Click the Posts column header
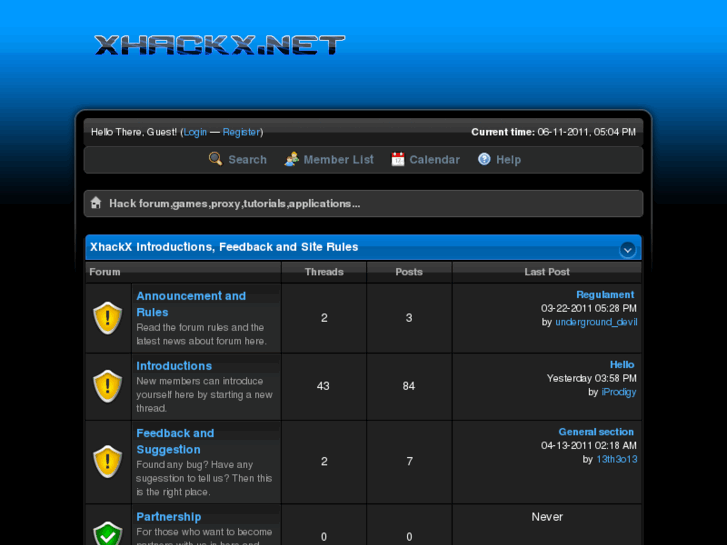 point(409,272)
